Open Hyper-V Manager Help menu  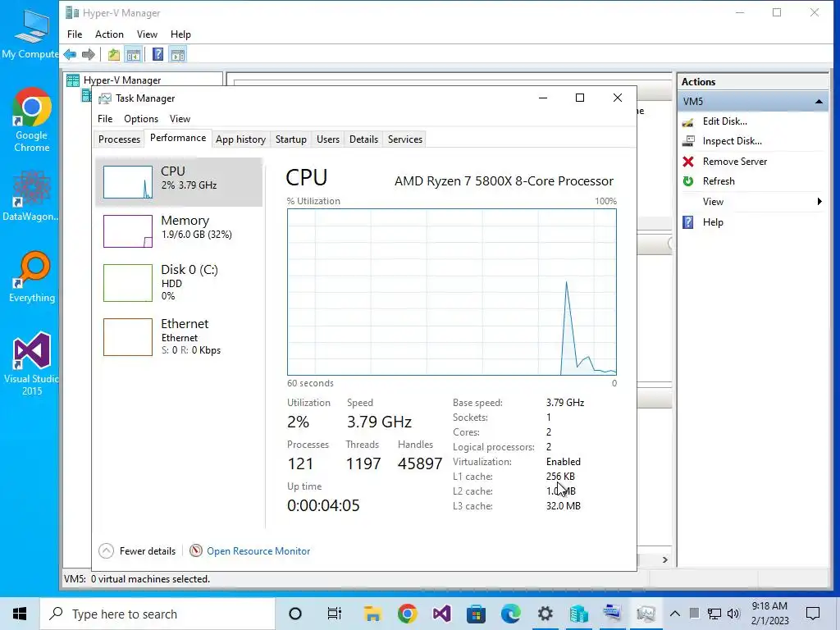(180, 34)
